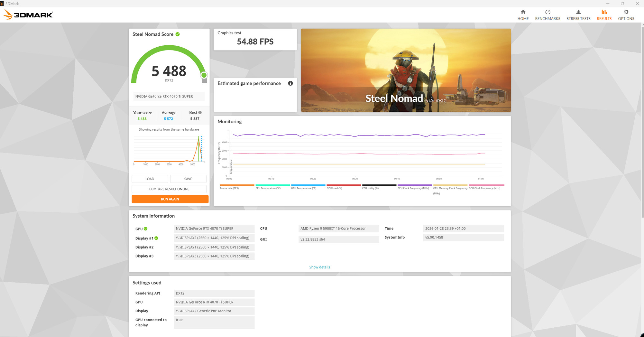Click the Run Again button
Image resolution: width=644 pixels, height=337 pixels.
tap(170, 199)
